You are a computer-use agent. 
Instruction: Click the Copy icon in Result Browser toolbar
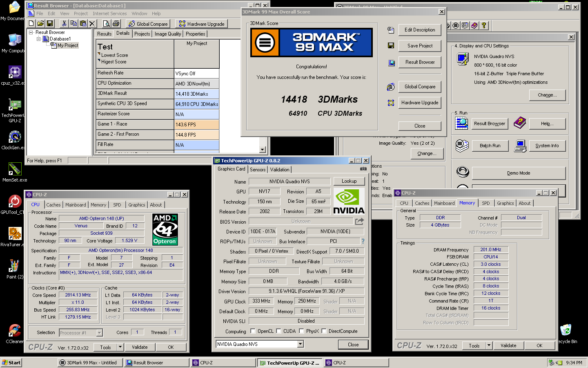coord(73,24)
